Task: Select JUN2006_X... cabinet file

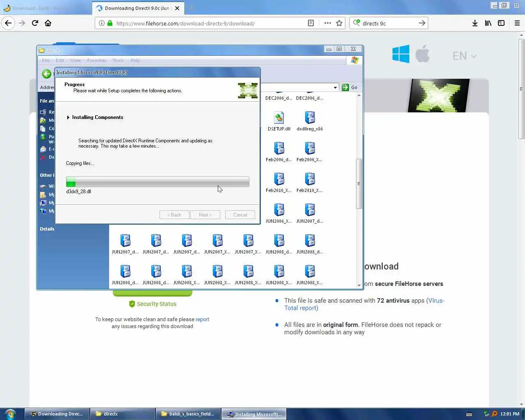Action: [279, 214]
